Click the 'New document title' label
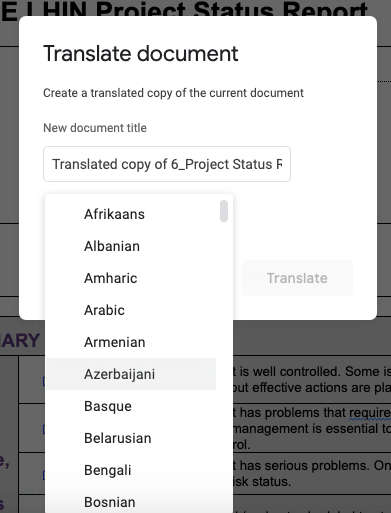The height and width of the screenshot is (513, 391). (x=95, y=128)
